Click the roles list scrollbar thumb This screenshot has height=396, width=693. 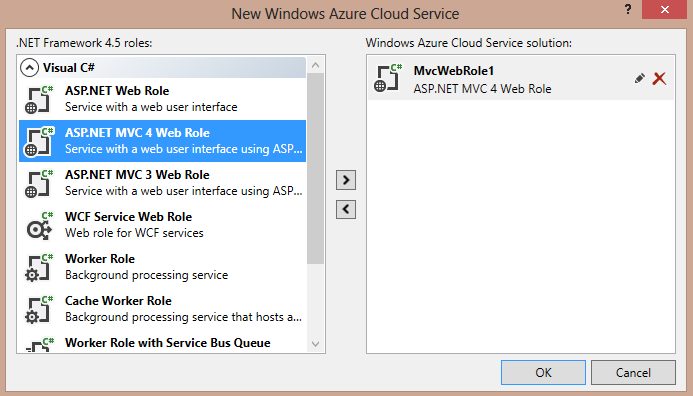point(315,169)
